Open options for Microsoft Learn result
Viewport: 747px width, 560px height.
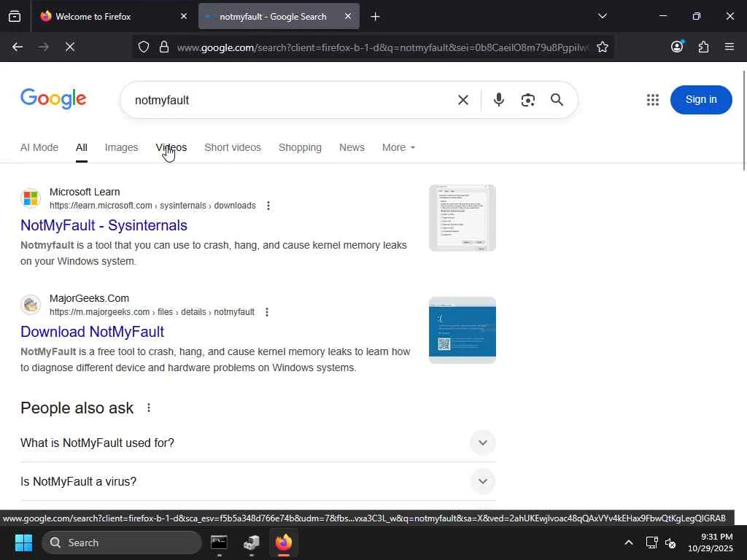pos(268,206)
